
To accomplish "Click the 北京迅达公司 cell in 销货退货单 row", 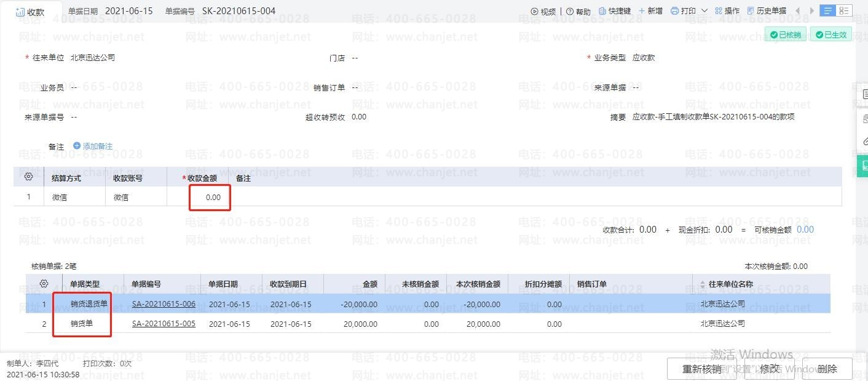I will pyautogui.click(x=722, y=304).
